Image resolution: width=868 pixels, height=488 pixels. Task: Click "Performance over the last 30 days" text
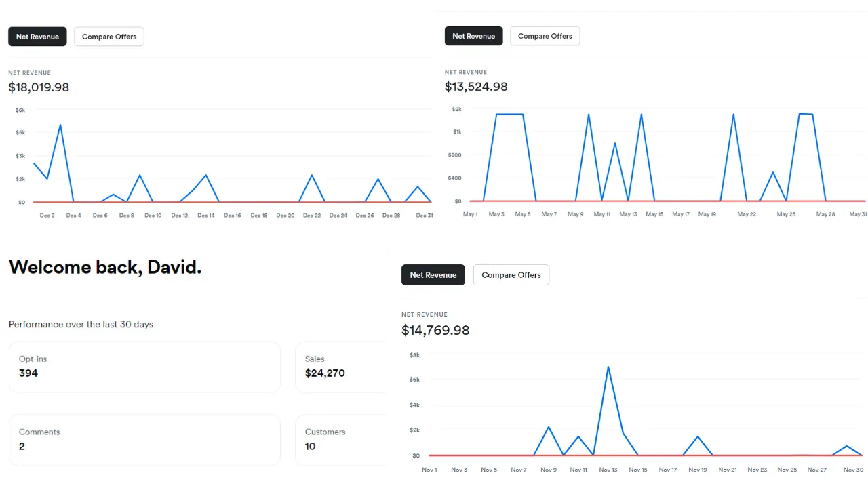[x=81, y=325]
